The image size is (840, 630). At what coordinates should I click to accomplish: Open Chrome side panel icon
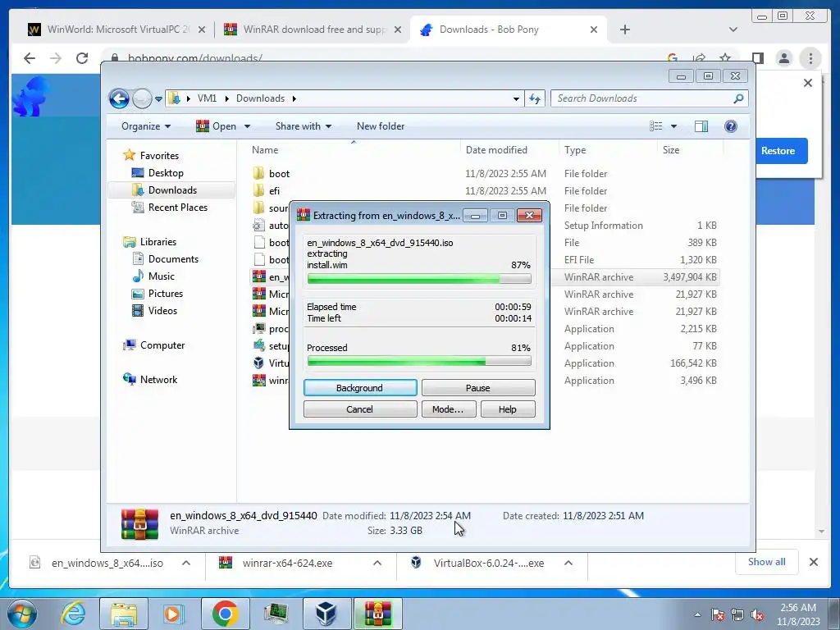point(757,58)
